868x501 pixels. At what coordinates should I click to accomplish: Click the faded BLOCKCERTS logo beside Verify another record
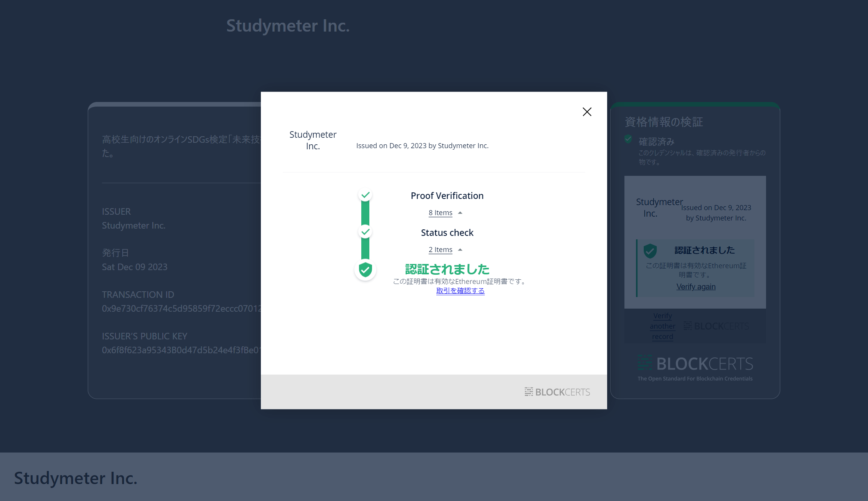(x=716, y=326)
